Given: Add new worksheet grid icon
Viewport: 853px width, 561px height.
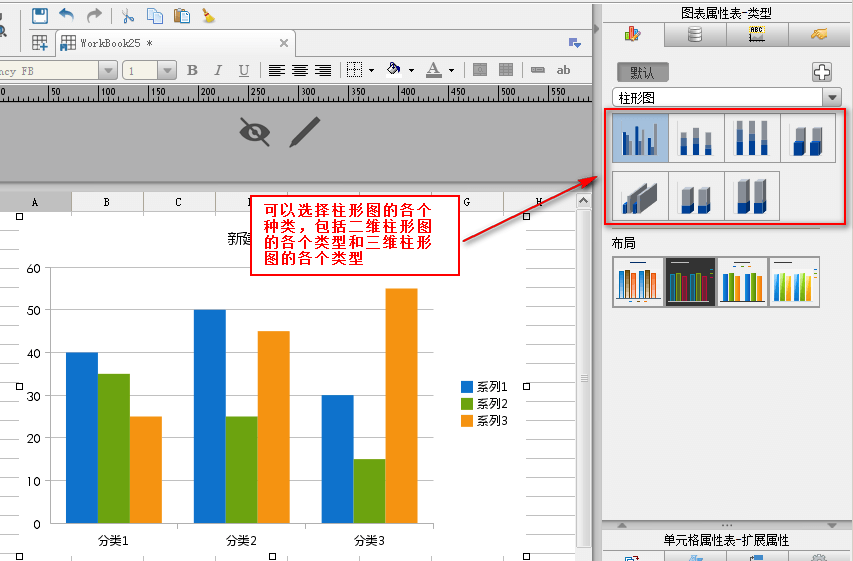Looking at the screenshot, I should (x=40, y=42).
